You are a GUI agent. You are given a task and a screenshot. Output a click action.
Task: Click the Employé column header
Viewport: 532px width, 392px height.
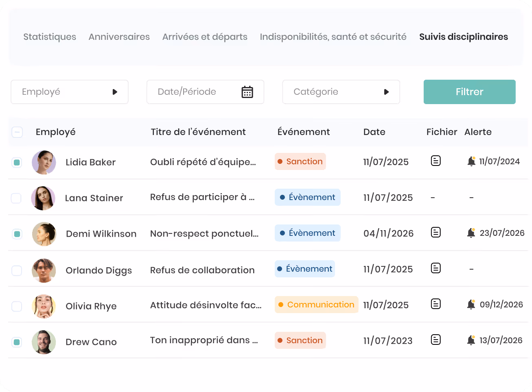click(56, 132)
